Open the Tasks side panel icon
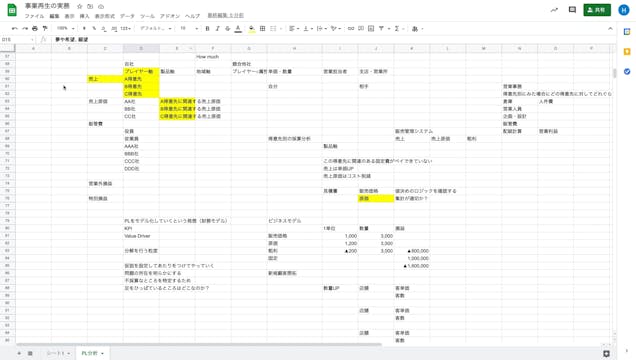The width and height of the screenshot is (636, 360). [627, 71]
